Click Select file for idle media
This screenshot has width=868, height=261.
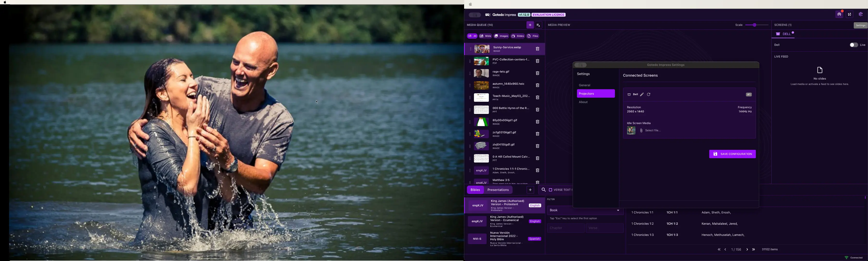[x=653, y=131]
